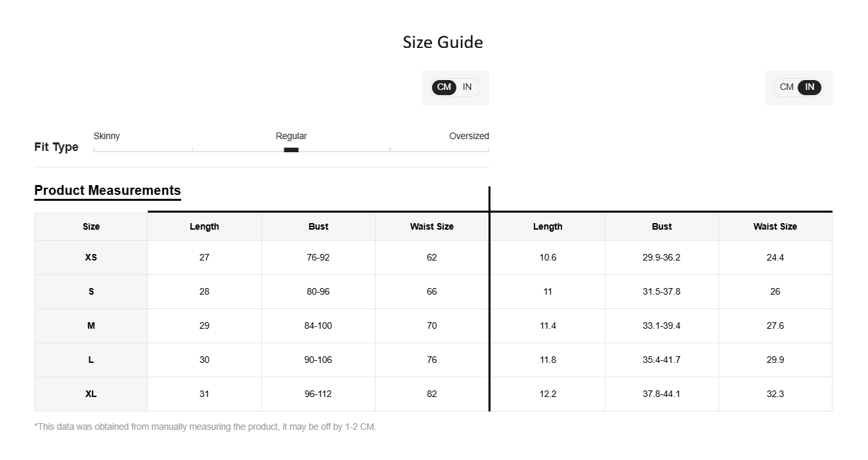Click the Waist Size header in CM table
The width and height of the screenshot is (868, 460).
click(432, 226)
